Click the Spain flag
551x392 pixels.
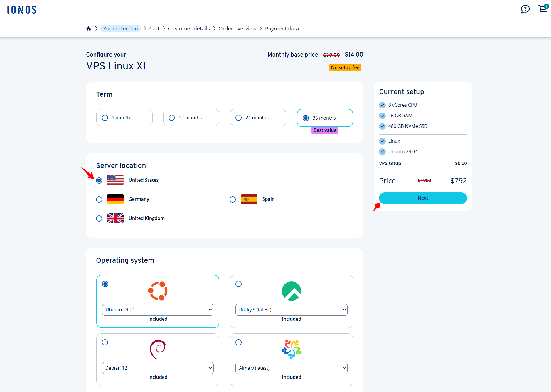tap(249, 199)
